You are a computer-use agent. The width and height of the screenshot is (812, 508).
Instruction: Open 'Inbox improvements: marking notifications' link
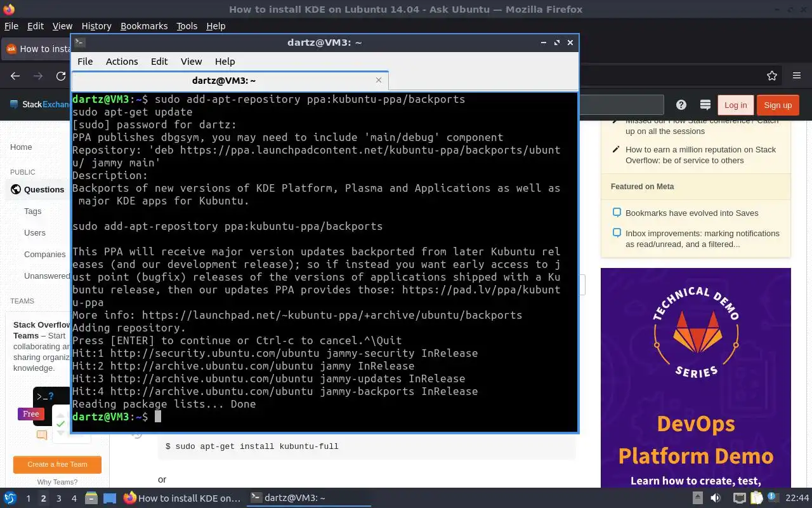coord(702,239)
